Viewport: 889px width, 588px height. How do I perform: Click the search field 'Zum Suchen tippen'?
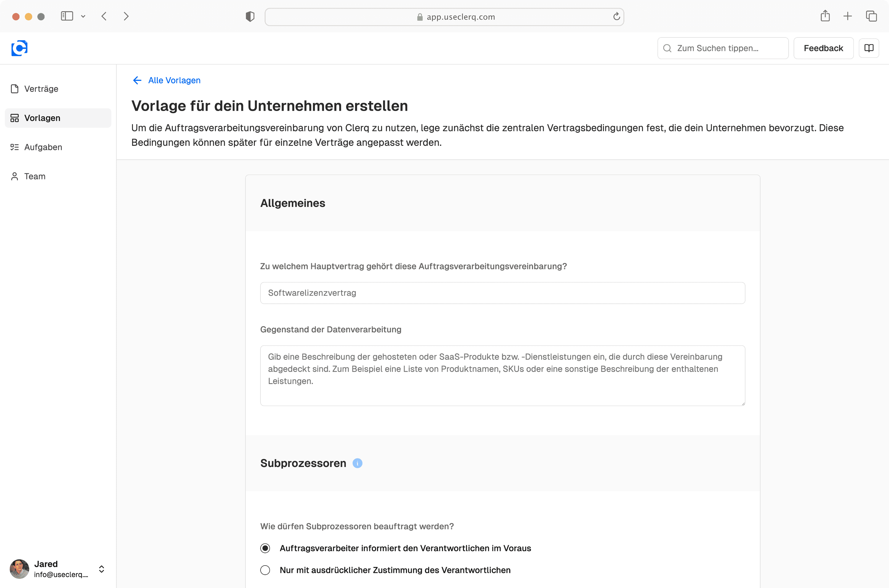722,48
